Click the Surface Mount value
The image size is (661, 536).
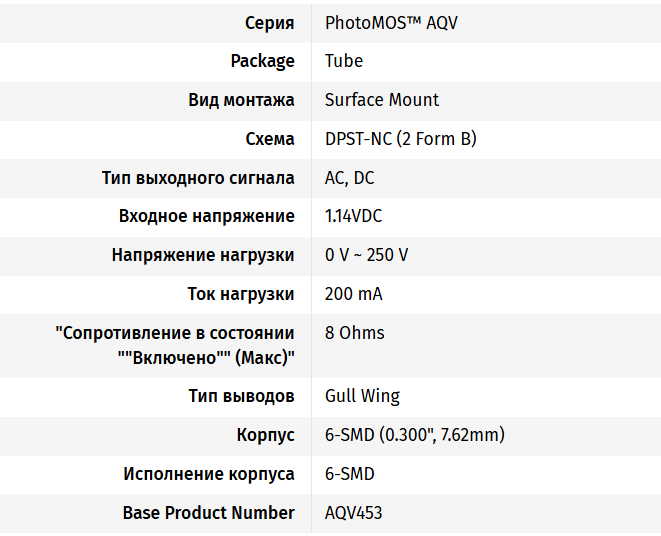click(382, 100)
